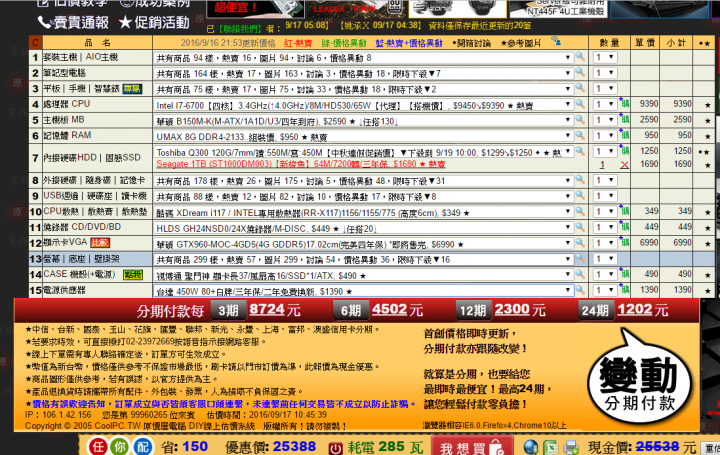Viewport: 720px width, 455px height.
Task: Open the 華碩 B150M-K motherboard dropdown
Action: pos(363,121)
